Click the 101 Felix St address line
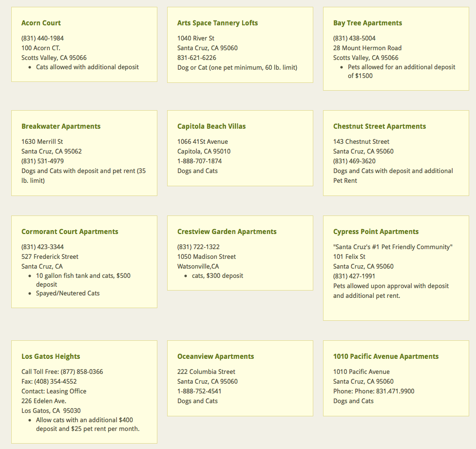The height and width of the screenshot is (449, 476). pyautogui.click(x=349, y=257)
